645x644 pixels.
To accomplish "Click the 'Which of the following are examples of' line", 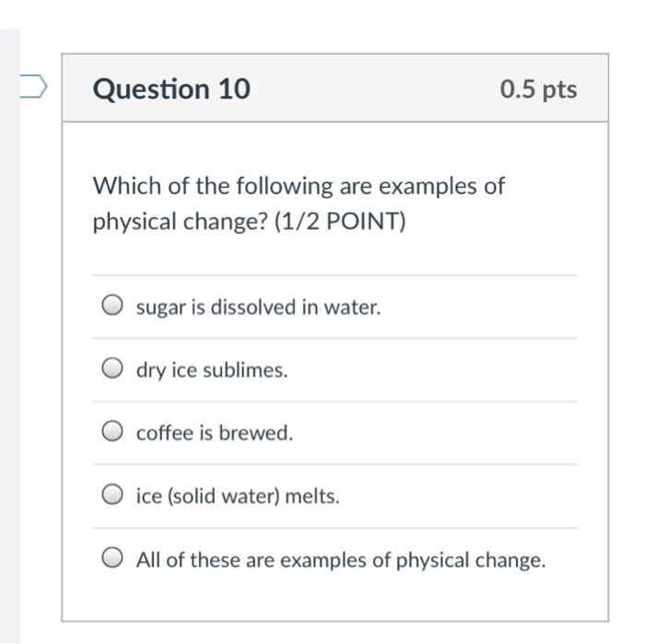I will click(299, 186).
